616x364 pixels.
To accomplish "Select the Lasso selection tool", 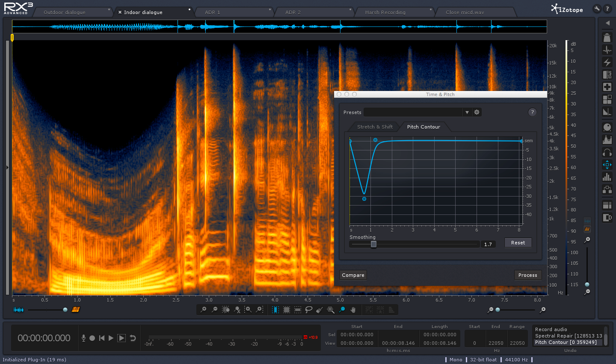I will coord(308,310).
